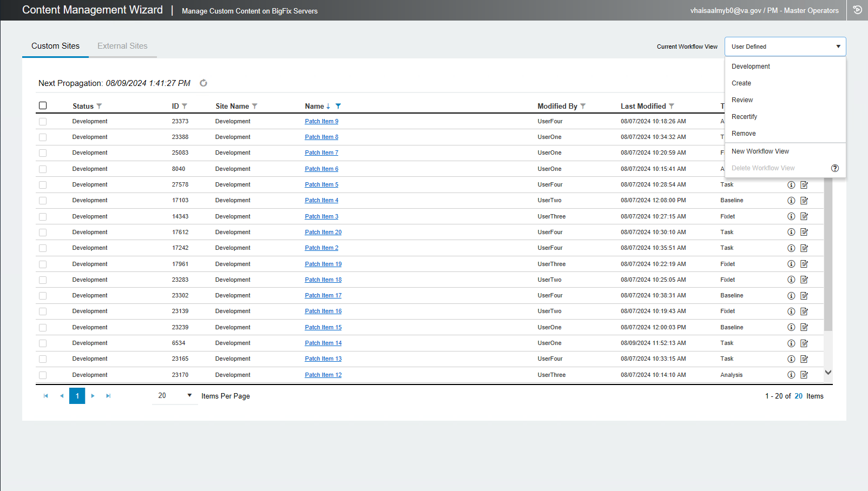Edit Patch Item 17
868x491 pixels.
[x=804, y=296]
